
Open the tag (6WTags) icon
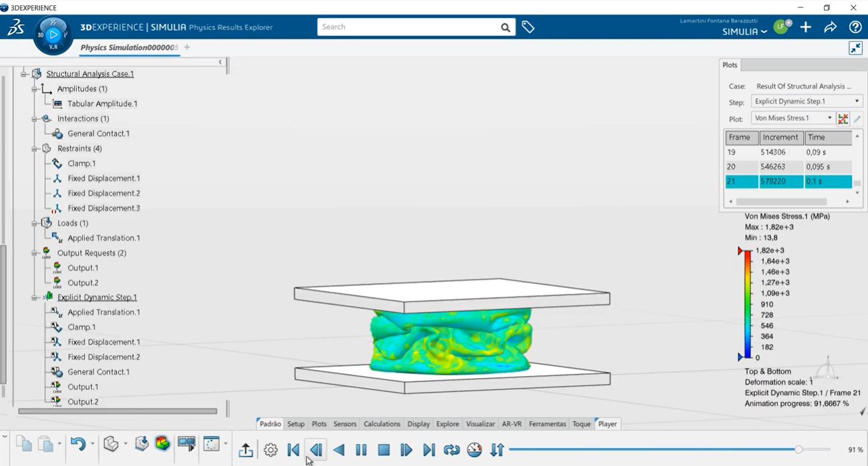[528, 27]
